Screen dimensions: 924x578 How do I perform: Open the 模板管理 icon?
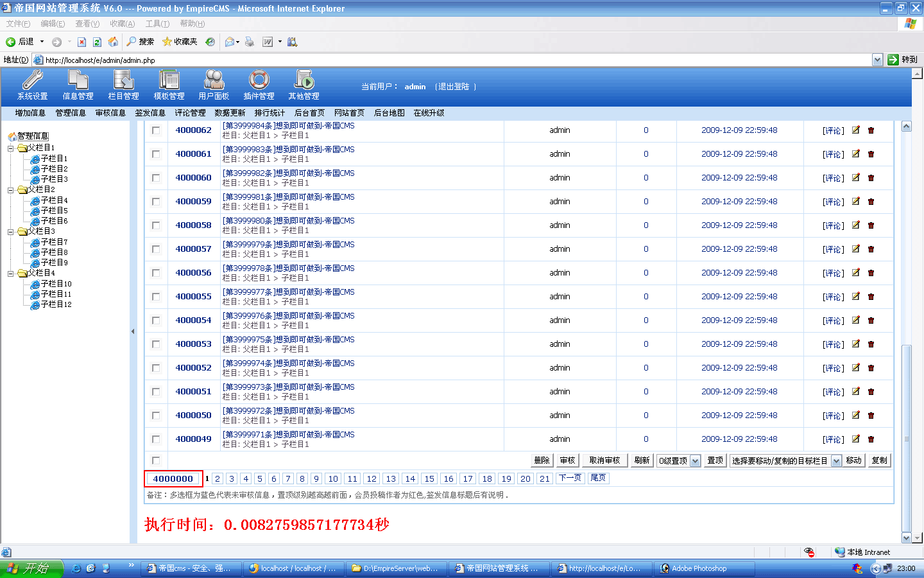pyautogui.click(x=169, y=80)
